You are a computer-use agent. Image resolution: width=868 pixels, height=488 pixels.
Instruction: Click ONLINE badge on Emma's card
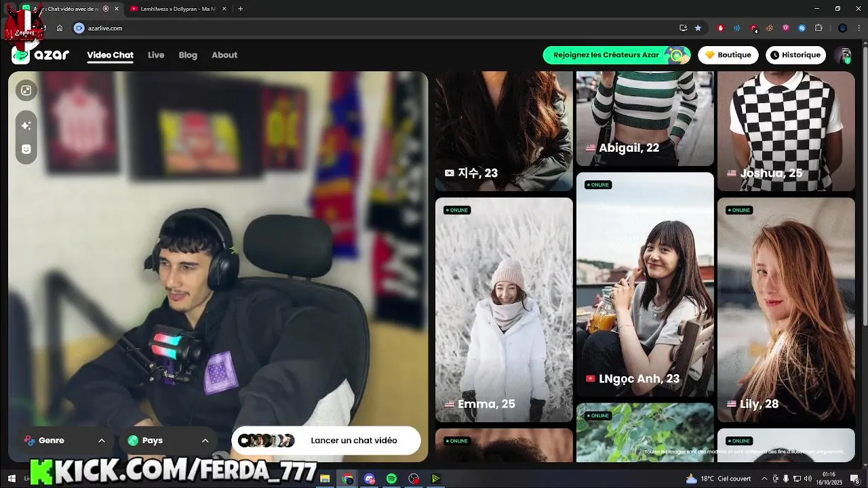[456, 210]
